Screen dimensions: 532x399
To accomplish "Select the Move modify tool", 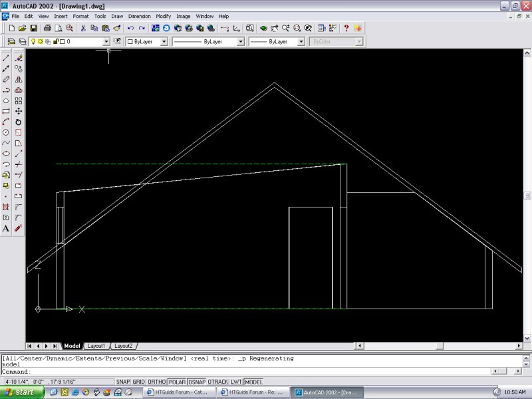I will (x=19, y=111).
